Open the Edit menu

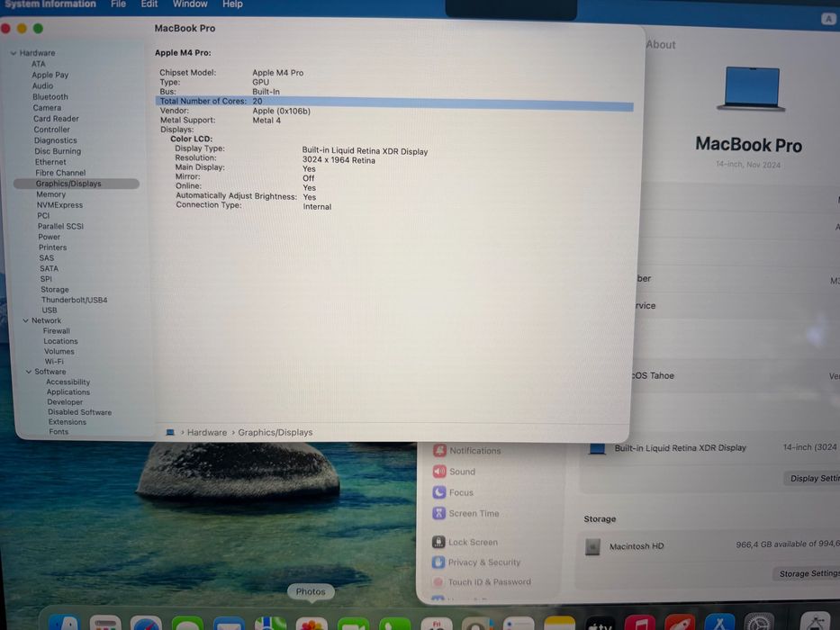click(149, 4)
